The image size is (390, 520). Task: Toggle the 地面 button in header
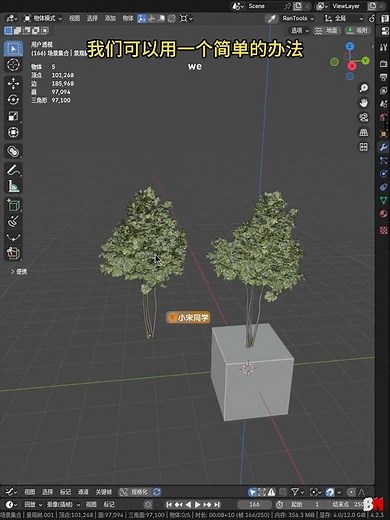(327, 31)
